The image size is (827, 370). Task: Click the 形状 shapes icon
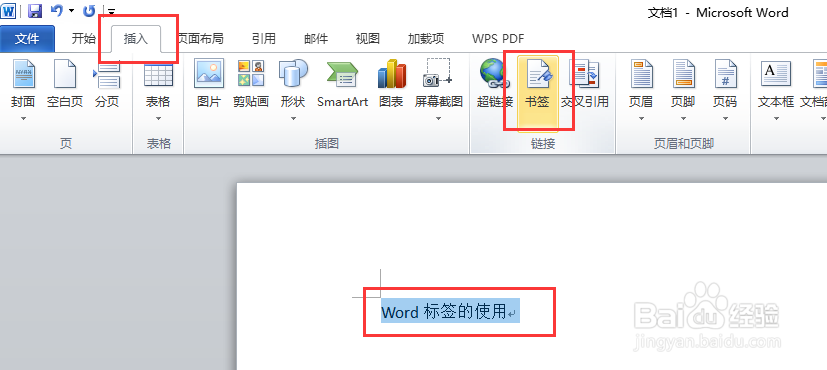click(x=293, y=74)
